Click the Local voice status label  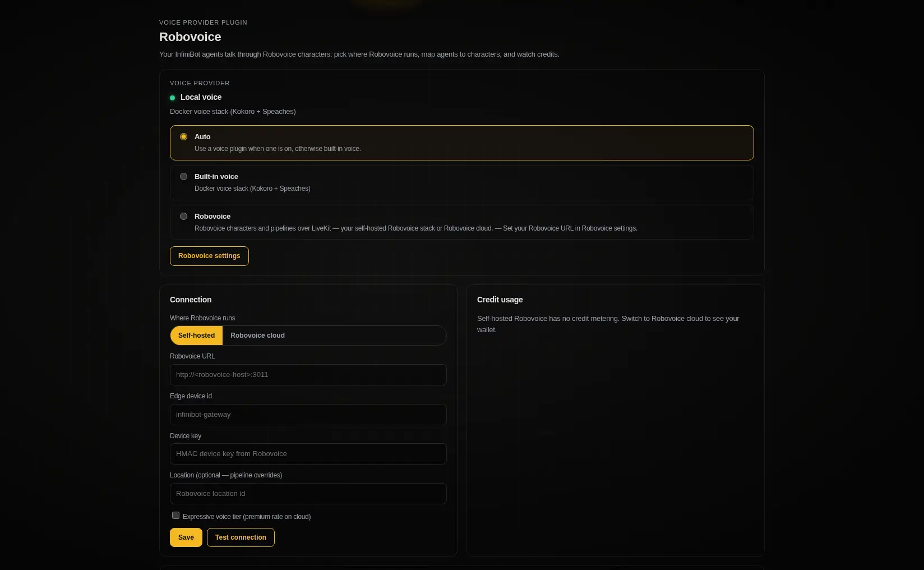click(201, 97)
